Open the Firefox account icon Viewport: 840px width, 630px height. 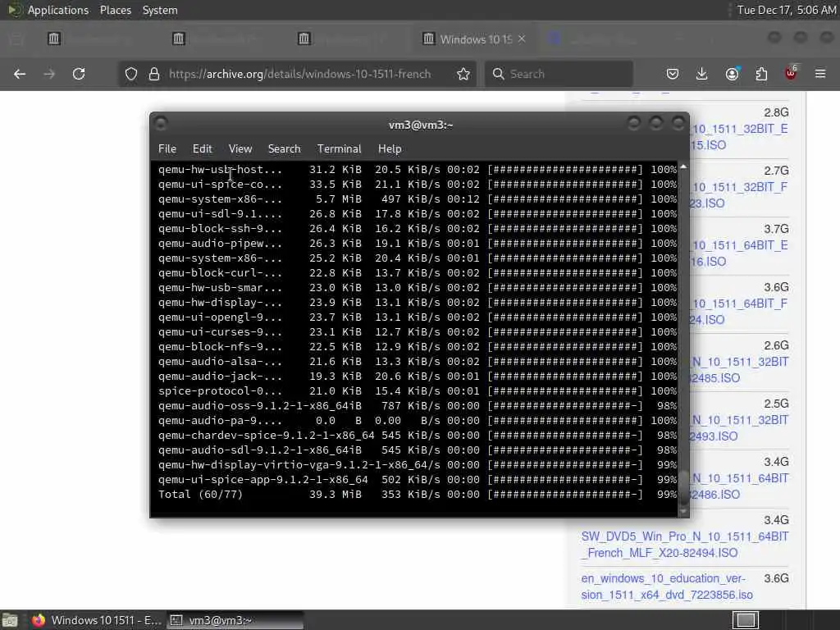tap(732, 74)
